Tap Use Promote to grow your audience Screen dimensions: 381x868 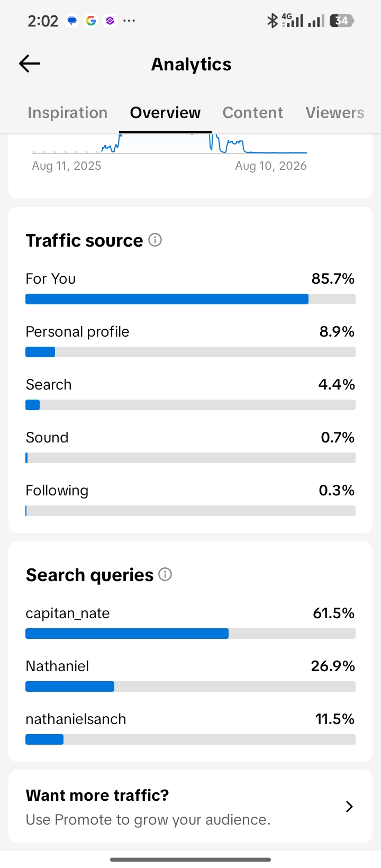coord(148,819)
